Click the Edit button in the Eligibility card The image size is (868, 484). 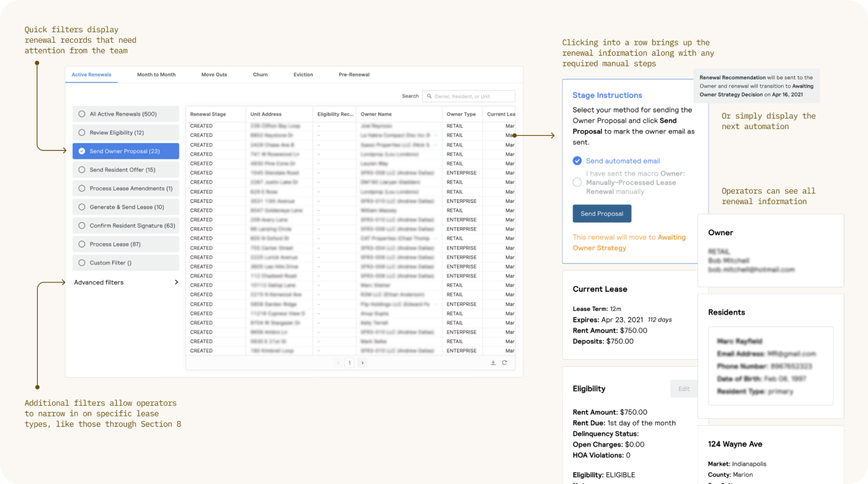[684, 389]
